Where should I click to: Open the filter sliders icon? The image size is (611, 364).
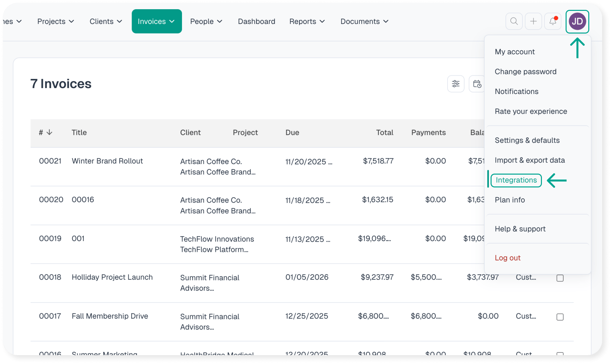[456, 84]
